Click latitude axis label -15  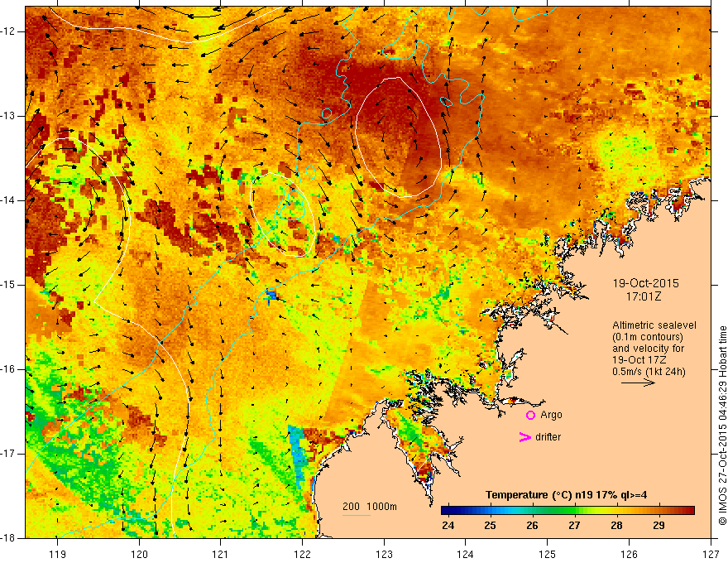click(9, 285)
